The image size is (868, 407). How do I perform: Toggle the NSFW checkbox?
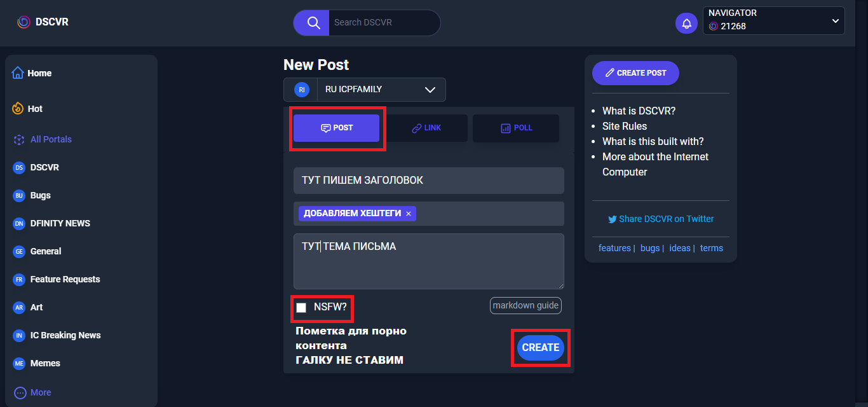pos(301,308)
